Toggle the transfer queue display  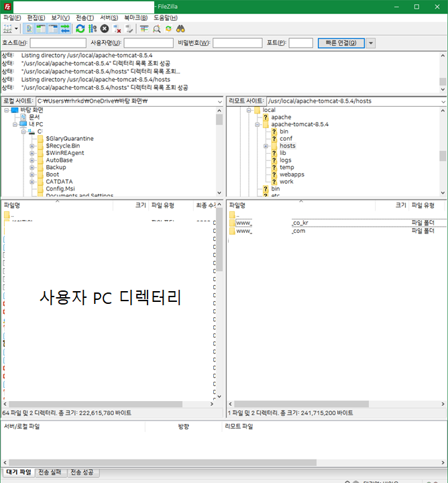click(x=65, y=29)
